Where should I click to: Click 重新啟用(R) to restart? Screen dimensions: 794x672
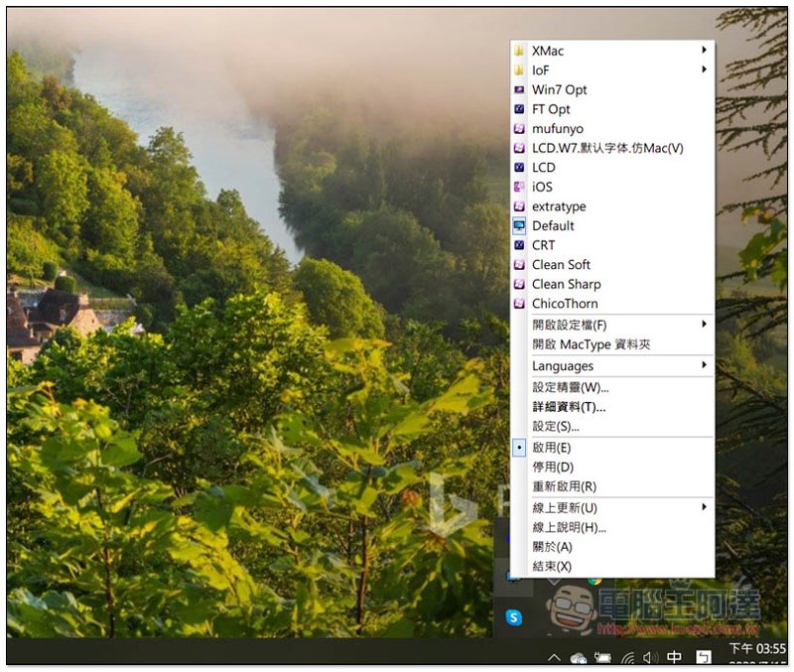[x=612, y=486]
